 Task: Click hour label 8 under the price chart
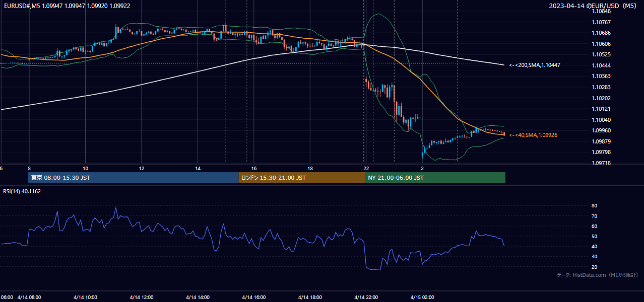click(x=29, y=168)
